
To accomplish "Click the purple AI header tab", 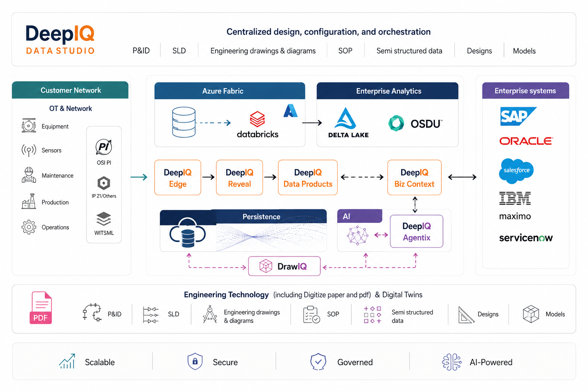I will point(360,216).
